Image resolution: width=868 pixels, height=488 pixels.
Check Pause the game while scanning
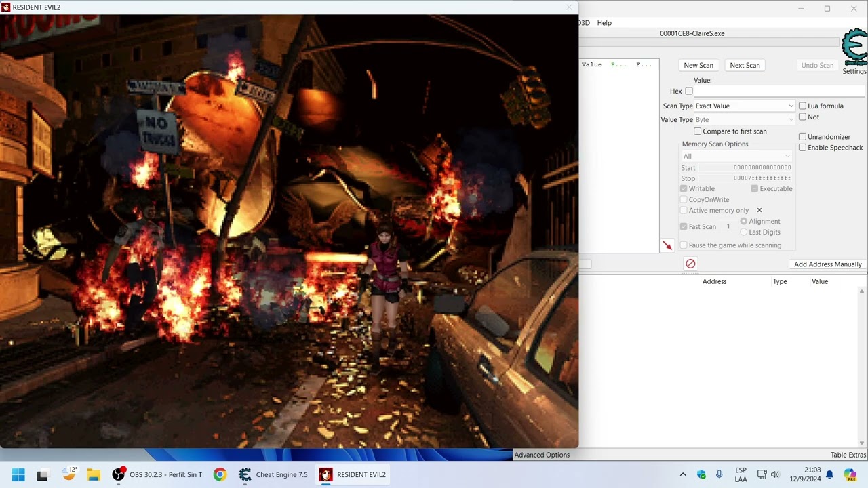(684, 245)
